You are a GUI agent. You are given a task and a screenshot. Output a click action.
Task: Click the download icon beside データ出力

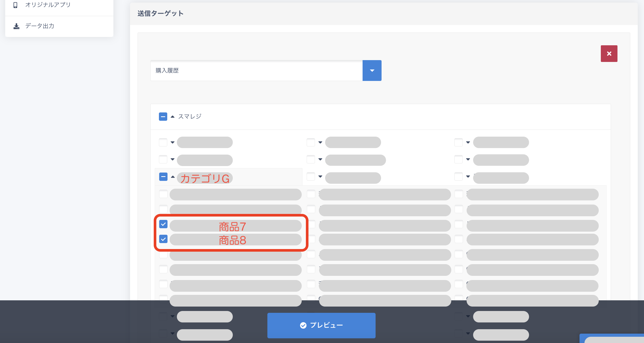tap(16, 26)
